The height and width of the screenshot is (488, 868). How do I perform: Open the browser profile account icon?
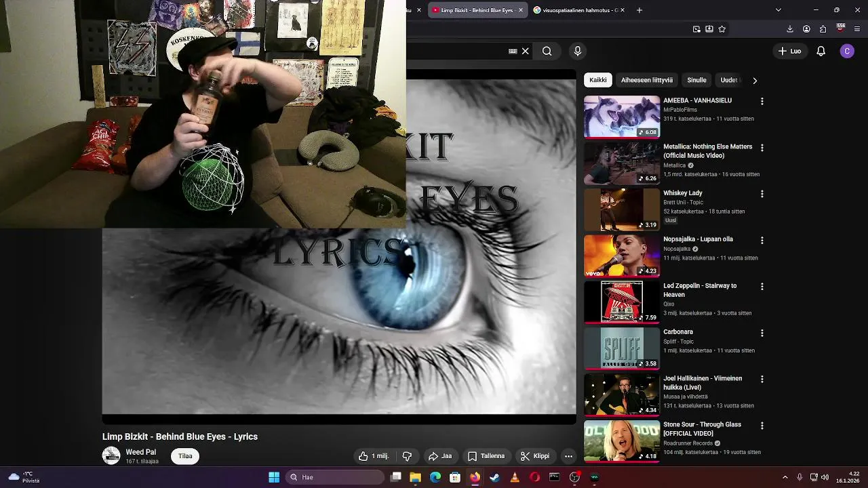[x=806, y=29]
